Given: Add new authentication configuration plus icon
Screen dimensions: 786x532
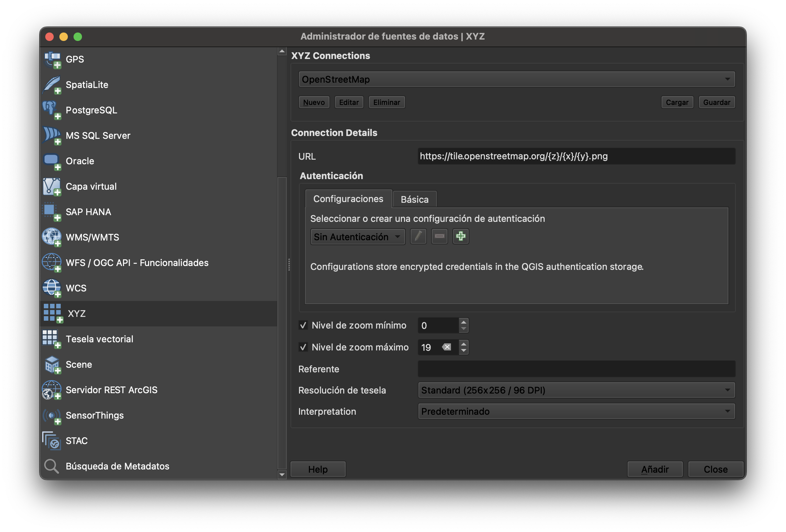Looking at the screenshot, I should [461, 236].
